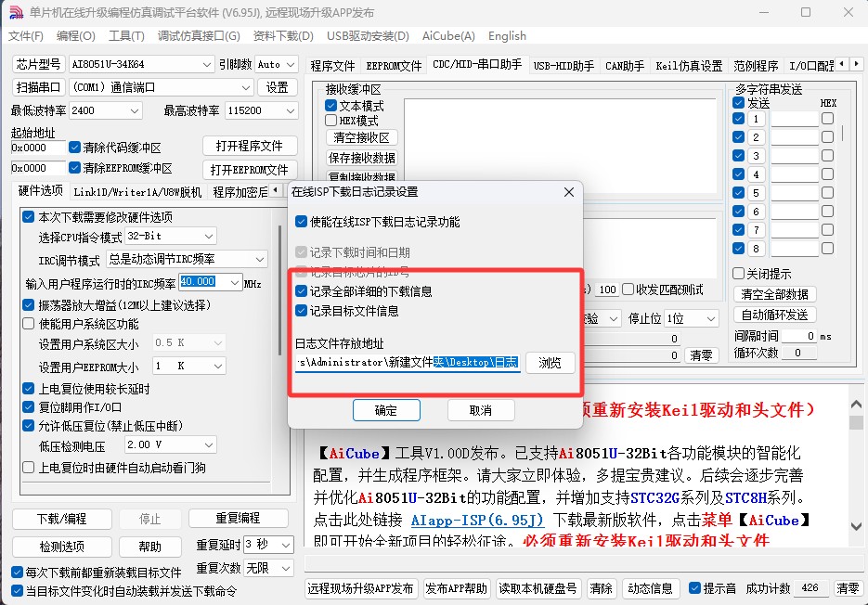
Task: Click 日志文件存放地址 path field
Action: (x=408, y=363)
